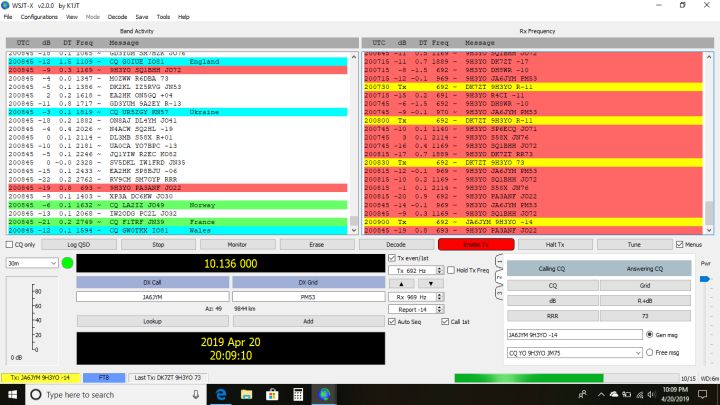
Task: Click the green status indicator light
Action: click(67, 263)
